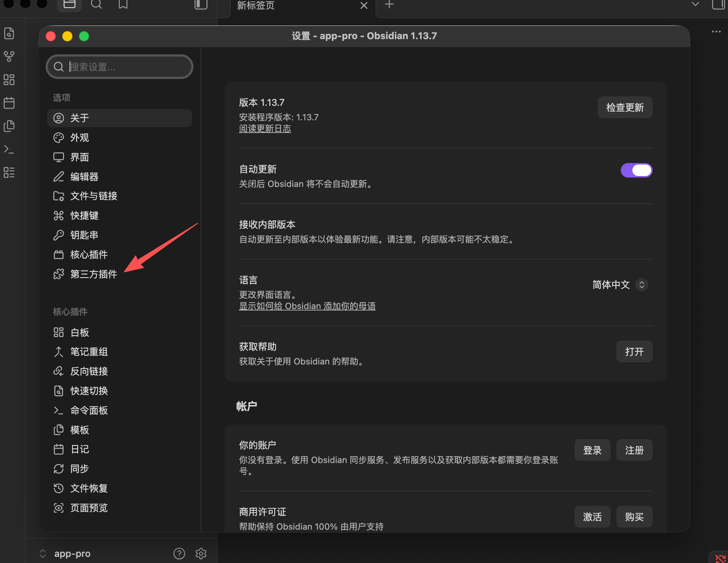The width and height of the screenshot is (728, 563).
Task: Close the 新标签页 tab
Action: pos(364,5)
